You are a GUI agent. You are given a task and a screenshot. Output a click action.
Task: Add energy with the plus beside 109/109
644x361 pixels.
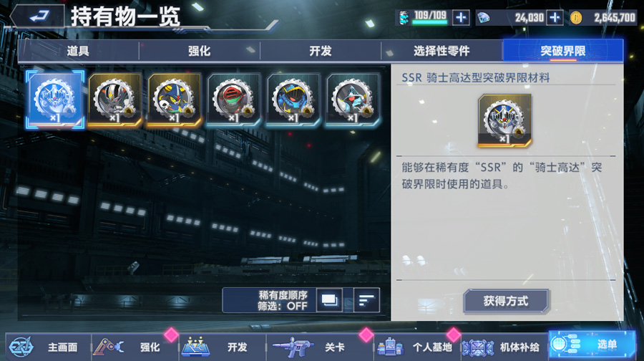(x=461, y=18)
